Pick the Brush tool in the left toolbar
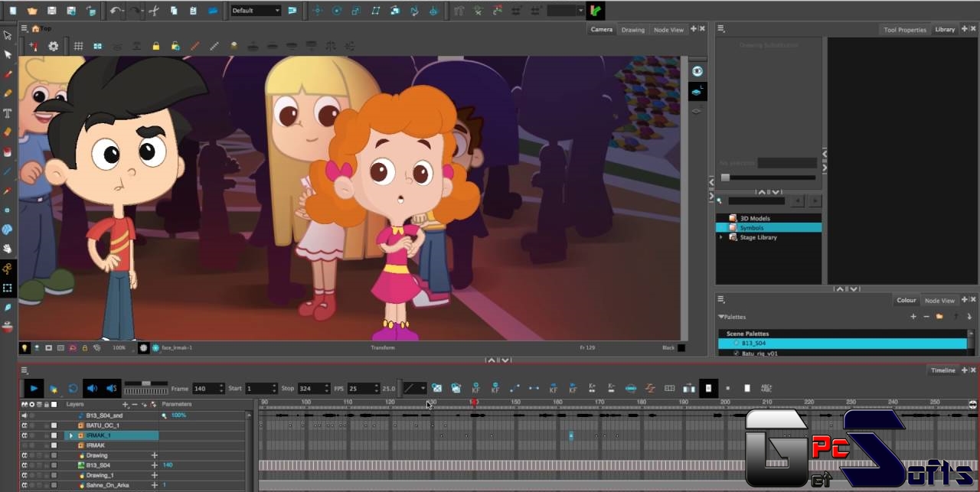 8,75
